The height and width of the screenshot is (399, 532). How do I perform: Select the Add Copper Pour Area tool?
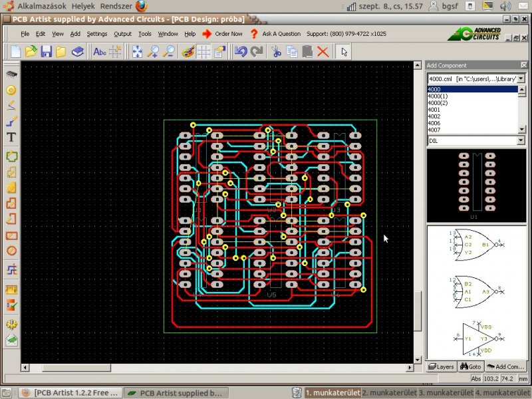[x=11, y=188]
